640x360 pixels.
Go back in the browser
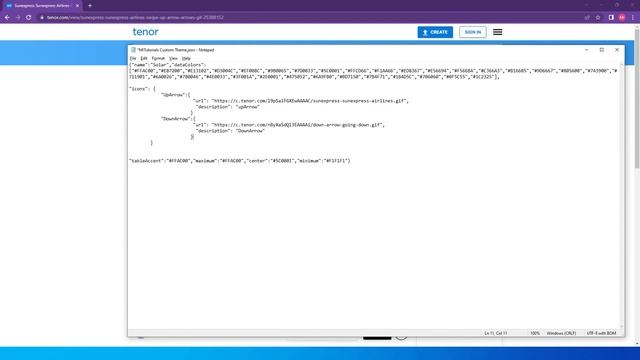(x=7, y=18)
